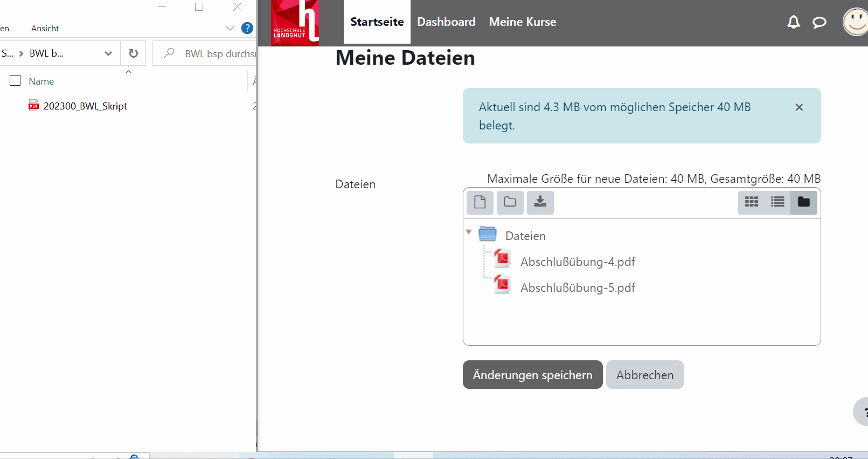
Task: Tick the select-all checkbox next to Name
Action: click(x=15, y=81)
